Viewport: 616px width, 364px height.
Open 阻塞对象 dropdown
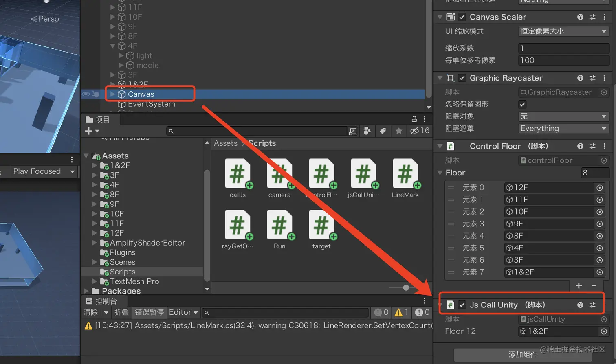(x=564, y=116)
